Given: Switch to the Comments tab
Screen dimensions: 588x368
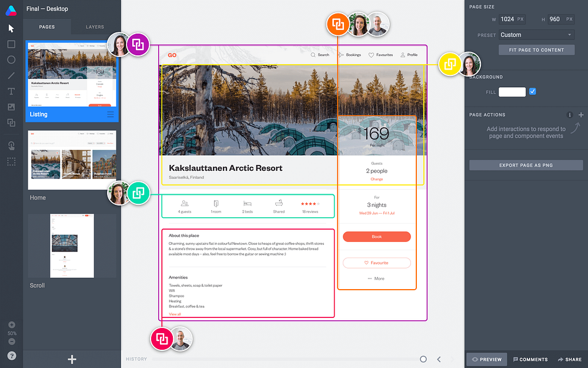Looking at the screenshot, I should pos(530,359).
